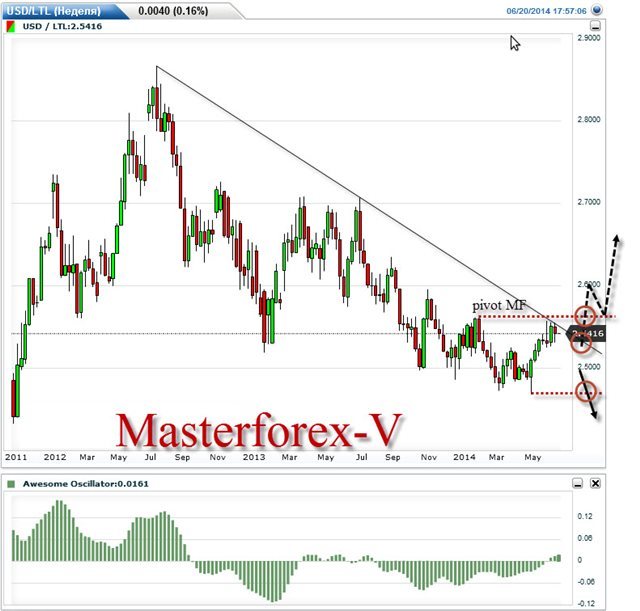Click the 2011 label on time axis
The image size is (640, 611).
[x=16, y=457]
